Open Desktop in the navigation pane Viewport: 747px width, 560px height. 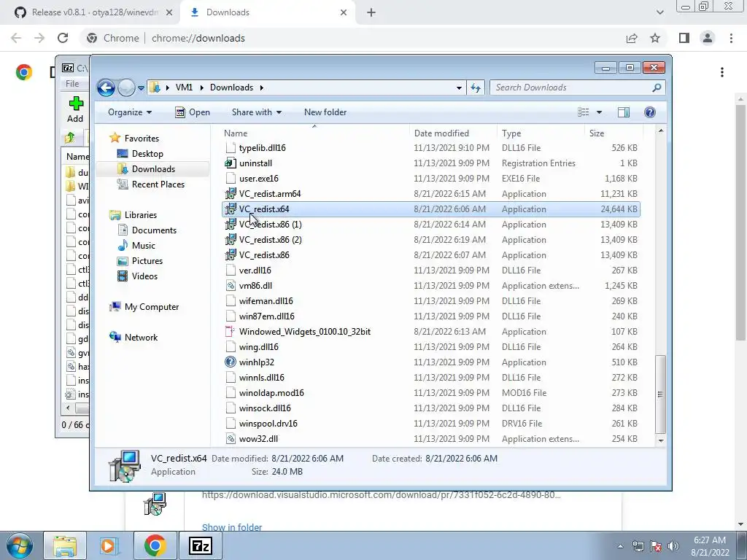tap(147, 154)
